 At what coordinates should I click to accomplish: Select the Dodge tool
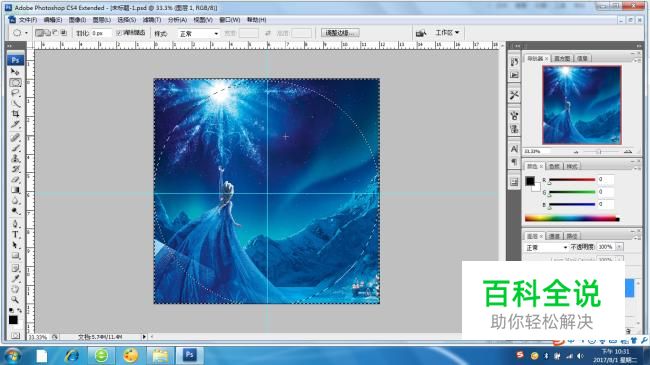pos(15,211)
